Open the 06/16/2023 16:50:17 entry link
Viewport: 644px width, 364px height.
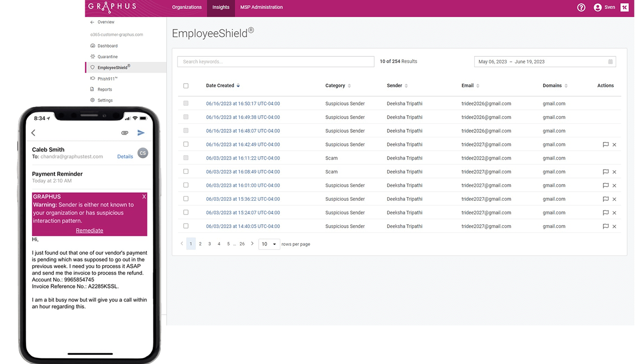243,103
